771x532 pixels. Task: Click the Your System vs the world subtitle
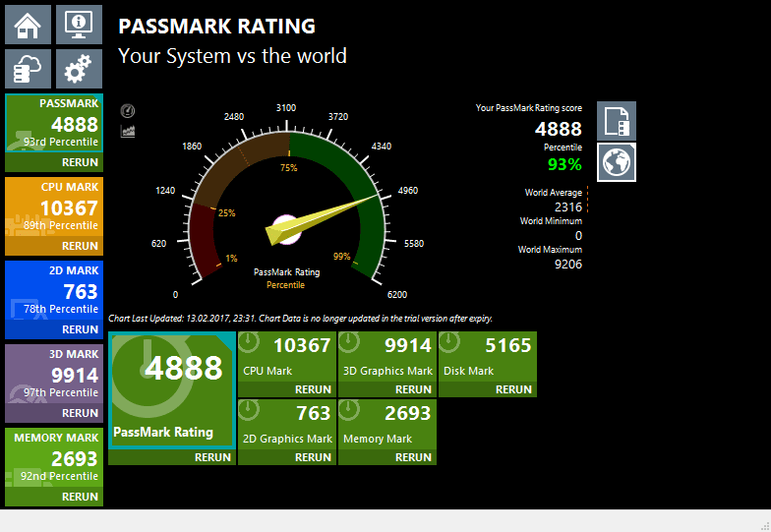click(232, 55)
